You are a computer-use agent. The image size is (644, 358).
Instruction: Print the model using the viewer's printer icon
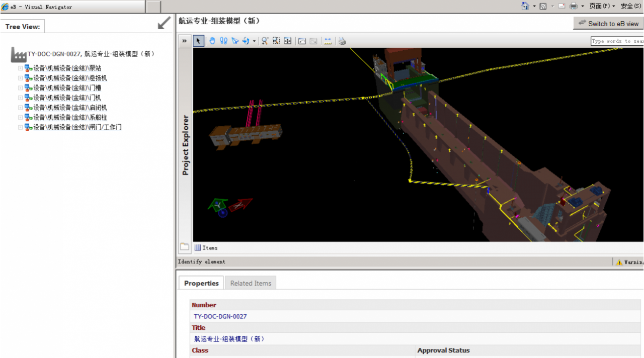[342, 41]
